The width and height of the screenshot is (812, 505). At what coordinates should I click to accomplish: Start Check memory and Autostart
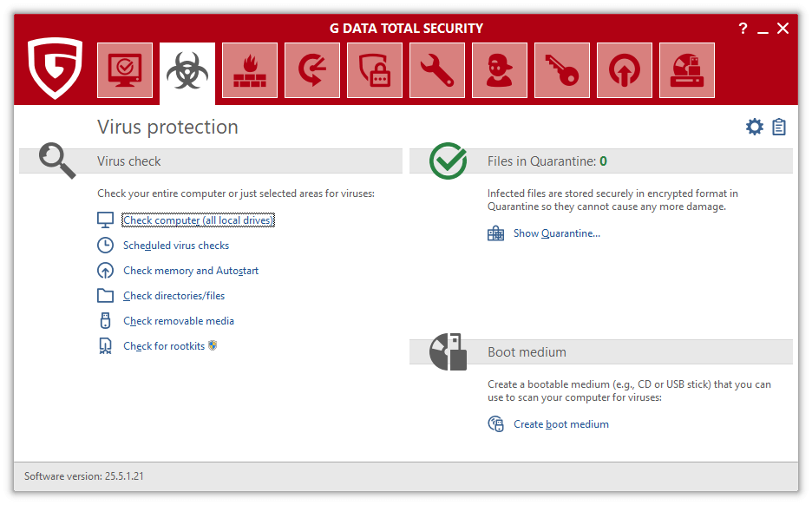[191, 271]
